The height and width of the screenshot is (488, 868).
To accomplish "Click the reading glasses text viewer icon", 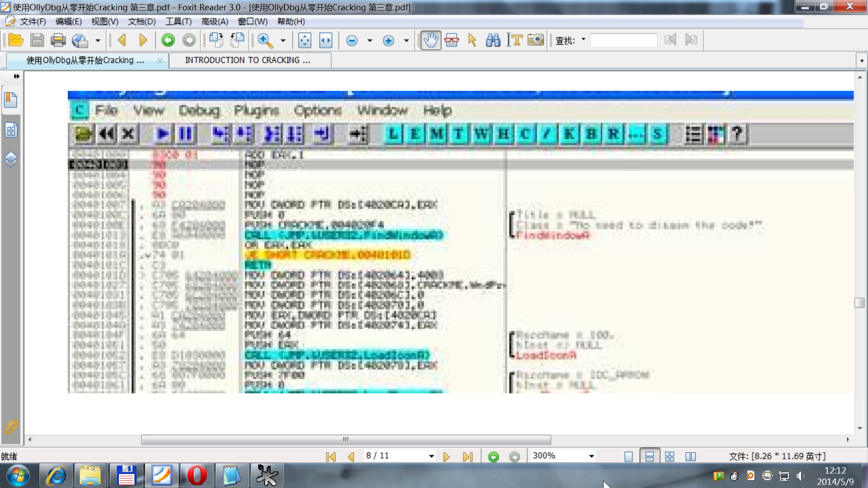I will point(452,40).
